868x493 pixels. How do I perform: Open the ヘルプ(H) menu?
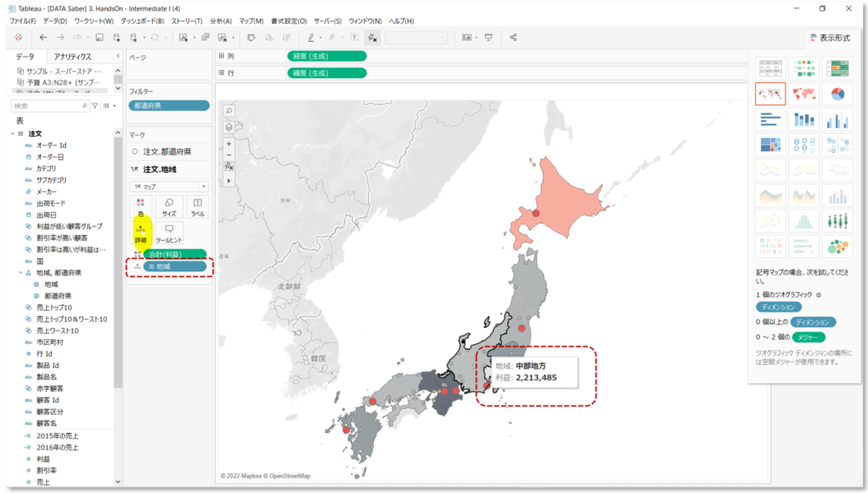(x=401, y=22)
